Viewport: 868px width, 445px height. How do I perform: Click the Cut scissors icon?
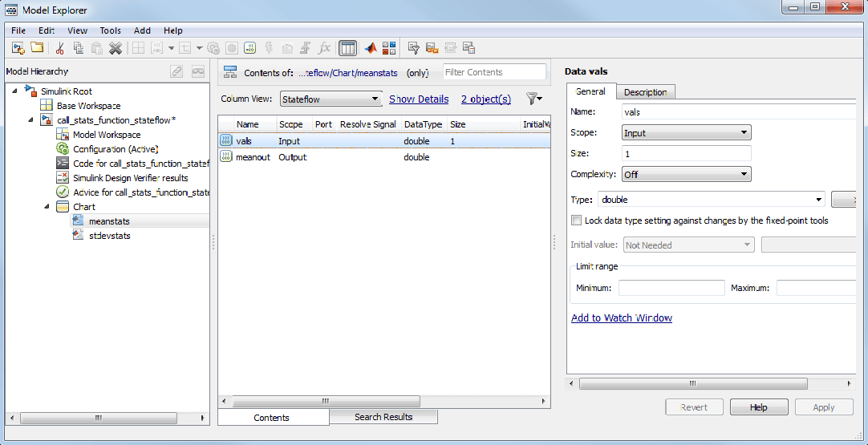pyautogui.click(x=60, y=48)
